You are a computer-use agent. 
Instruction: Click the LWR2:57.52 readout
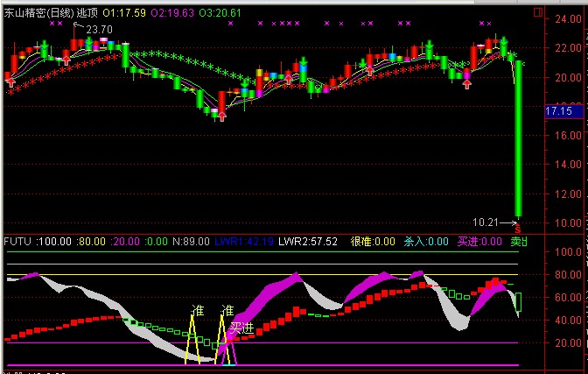pyautogui.click(x=307, y=241)
